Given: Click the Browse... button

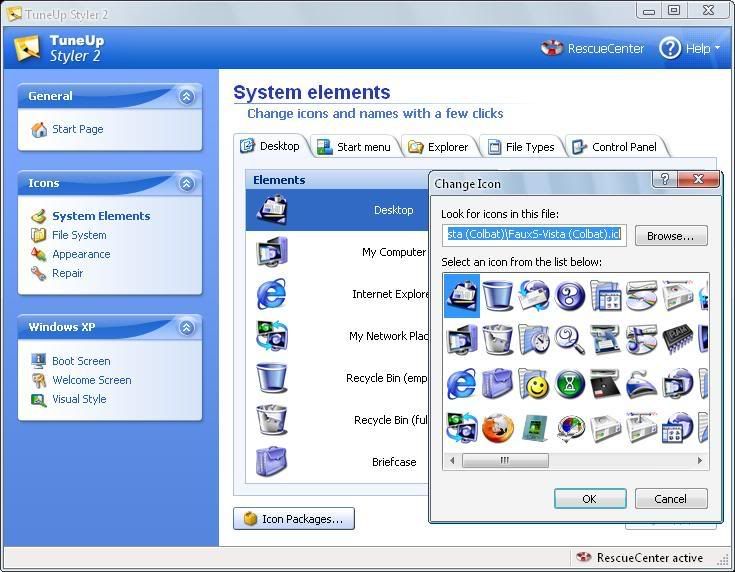Looking at the screenshot, I should click(670, 236).
